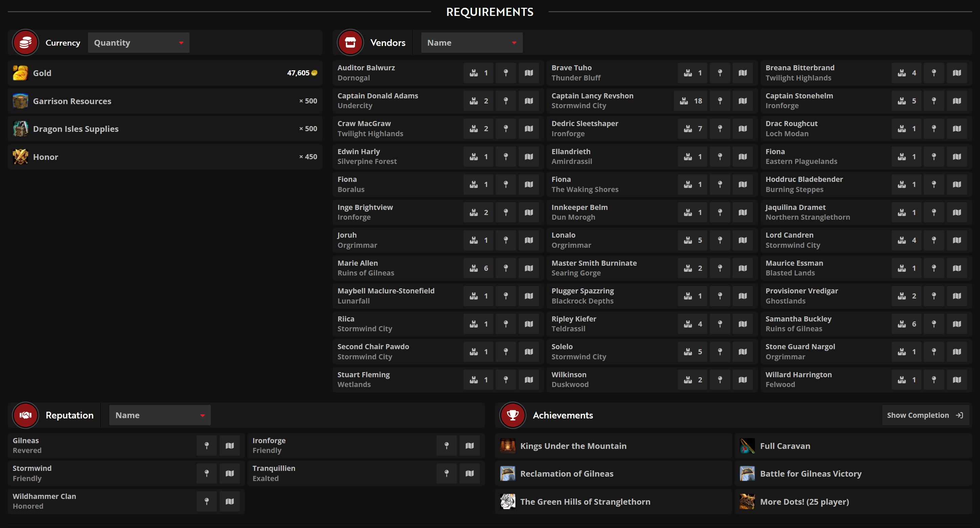Click the waypoint pin for Willard Harrington

point(934,380)
